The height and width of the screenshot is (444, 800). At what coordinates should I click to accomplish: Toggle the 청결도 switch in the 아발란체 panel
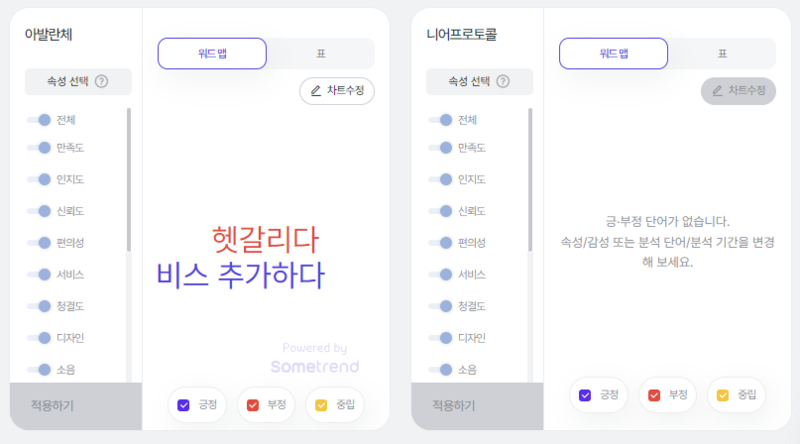click(x=39, y=306)
